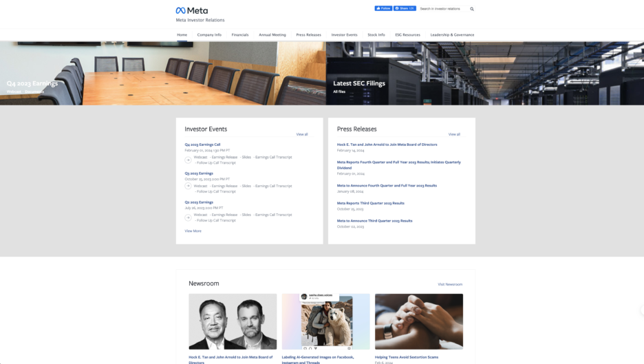Open the Earnings Release for Q2 2023 Earnings
644x364 pixels.
pos(224,215)
